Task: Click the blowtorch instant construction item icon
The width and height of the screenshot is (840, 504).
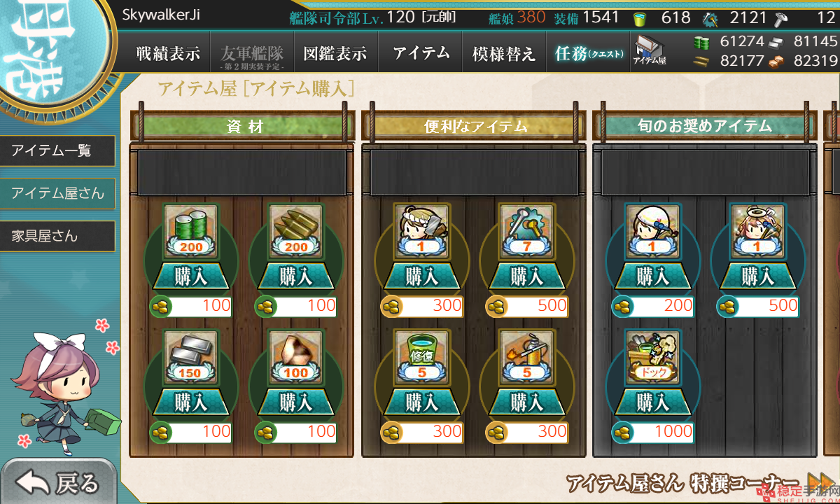Action: pyautogui.click(x=526, y=357)
